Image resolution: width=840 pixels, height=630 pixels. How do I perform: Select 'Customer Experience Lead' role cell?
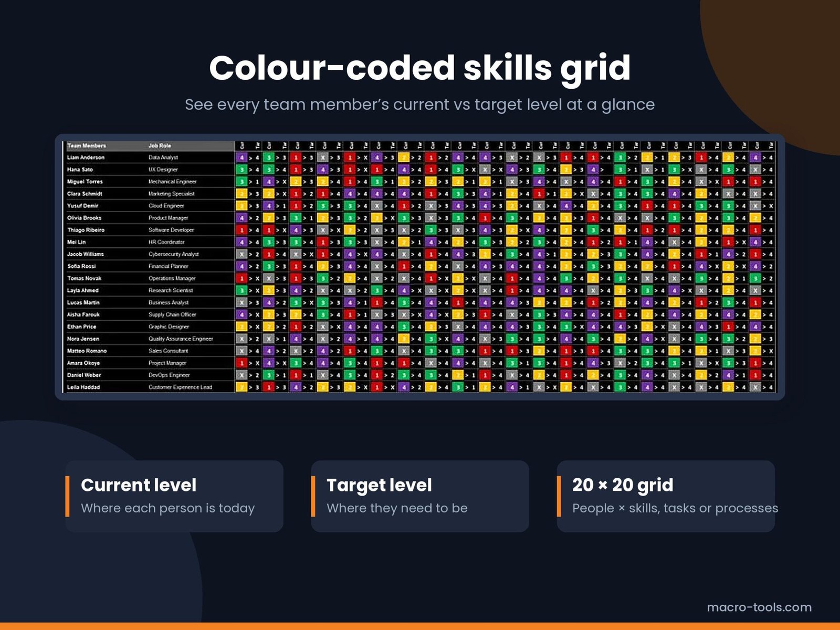coord(180,387)
